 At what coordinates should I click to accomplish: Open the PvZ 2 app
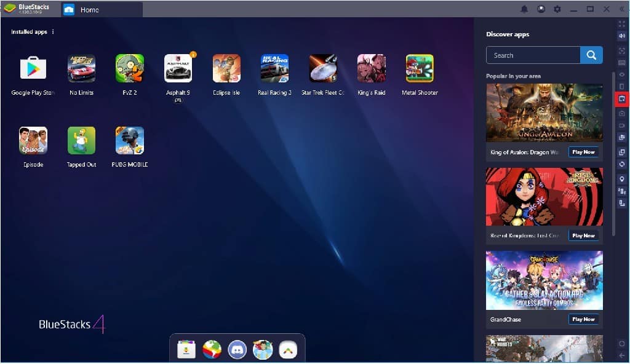click(x=130, y=68)
